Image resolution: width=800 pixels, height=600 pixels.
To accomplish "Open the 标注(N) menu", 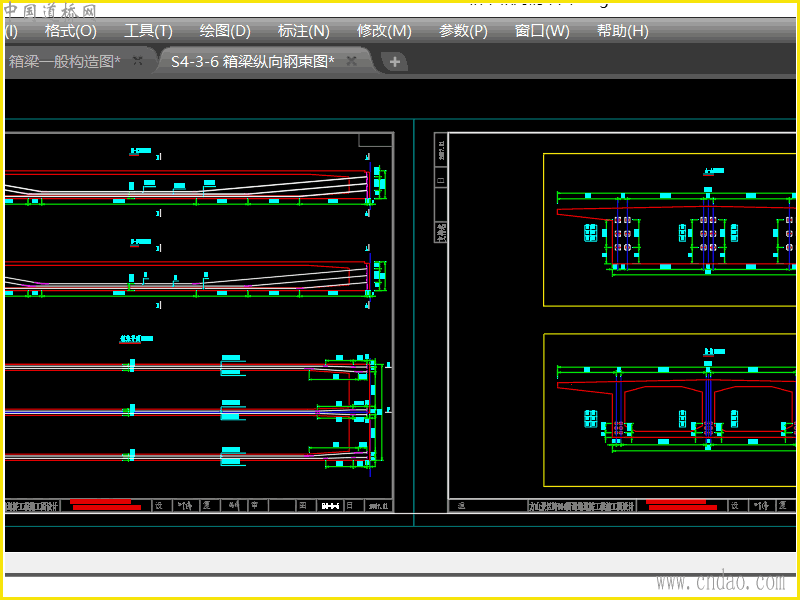I will [304, 31].
